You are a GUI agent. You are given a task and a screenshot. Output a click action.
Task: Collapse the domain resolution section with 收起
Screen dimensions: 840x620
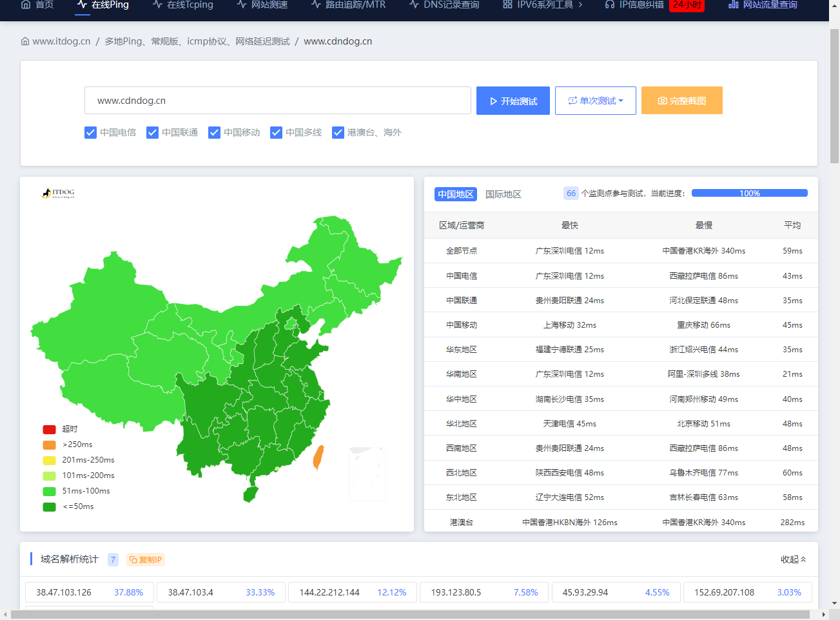coord(793,559)
